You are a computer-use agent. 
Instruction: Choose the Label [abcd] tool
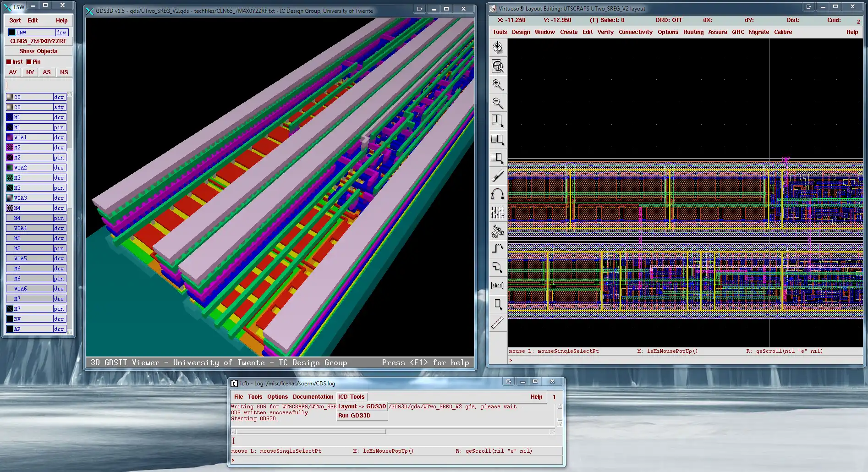(x=497, y=285)
